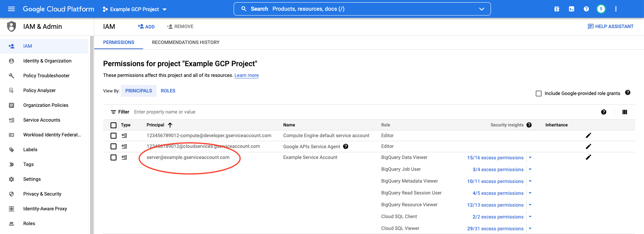
Task: Open the Example GCP Project selector
Action: (135, 9)
